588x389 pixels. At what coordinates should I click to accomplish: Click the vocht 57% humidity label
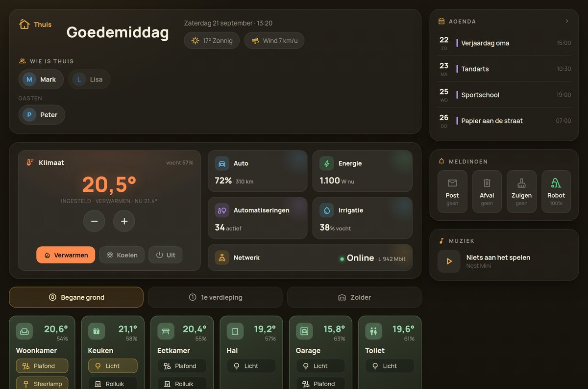pyautogui.click(x=180, y=162)
